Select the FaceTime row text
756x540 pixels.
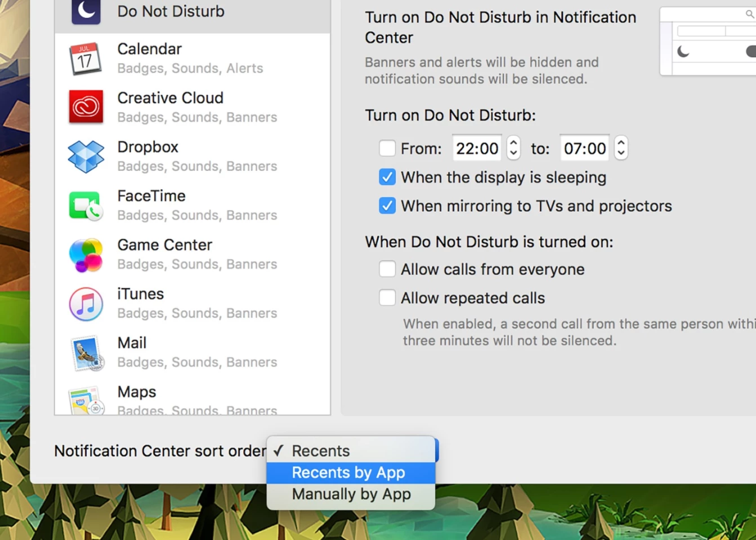[197, 205]
